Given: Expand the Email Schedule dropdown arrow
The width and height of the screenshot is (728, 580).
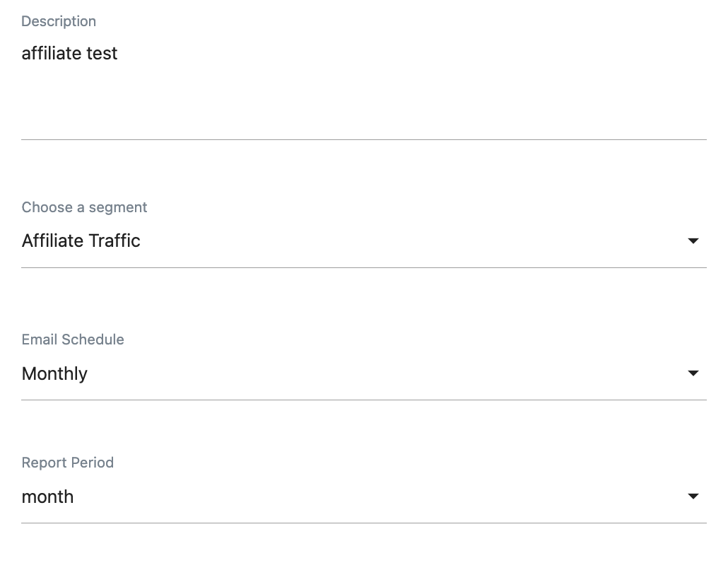Looking at the screenshot, I should pos(693,373).
